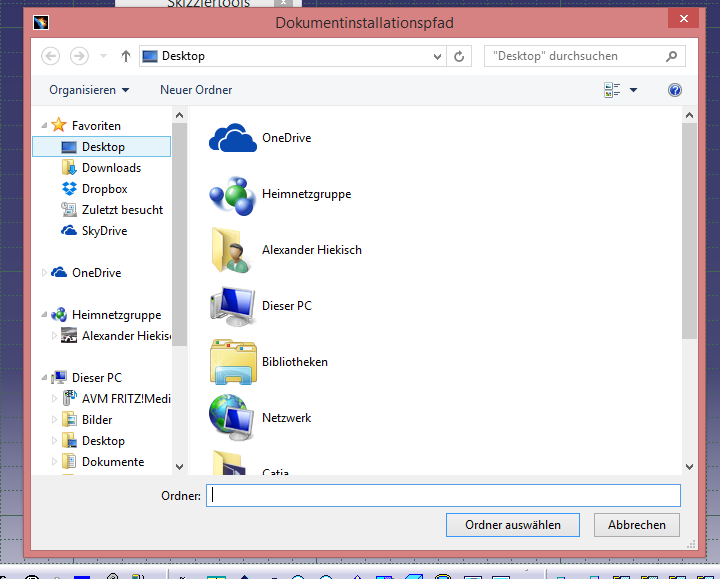720x579 pixels.
Task: Expand the Bilder tree node
Action: [x=54, y=420]
